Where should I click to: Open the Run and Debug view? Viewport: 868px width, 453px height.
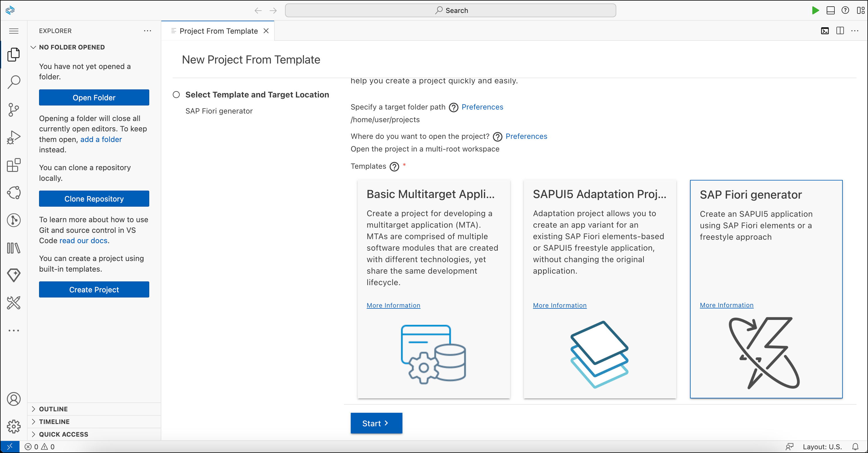13,137
